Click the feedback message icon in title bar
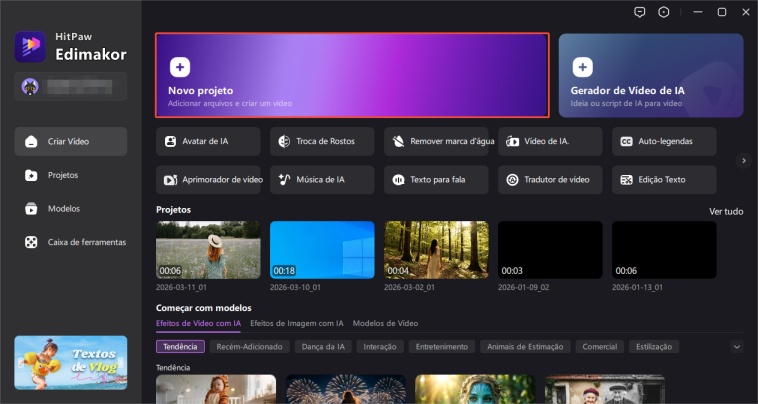 coord(640,12)
